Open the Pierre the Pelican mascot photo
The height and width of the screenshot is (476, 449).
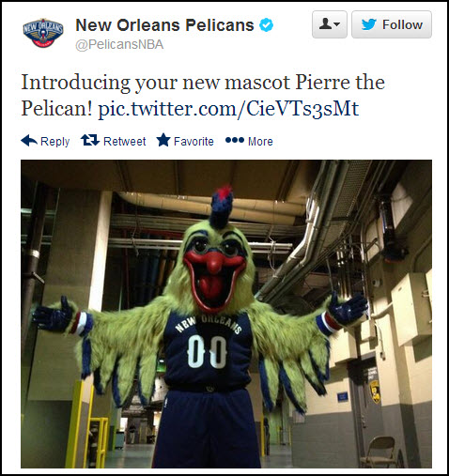click(226, 314)
